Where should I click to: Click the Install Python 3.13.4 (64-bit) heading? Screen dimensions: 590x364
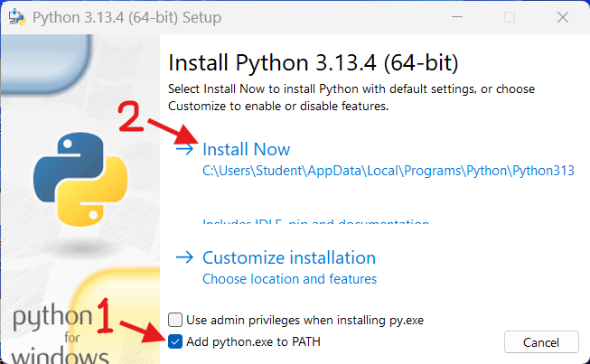coord(313,62)
